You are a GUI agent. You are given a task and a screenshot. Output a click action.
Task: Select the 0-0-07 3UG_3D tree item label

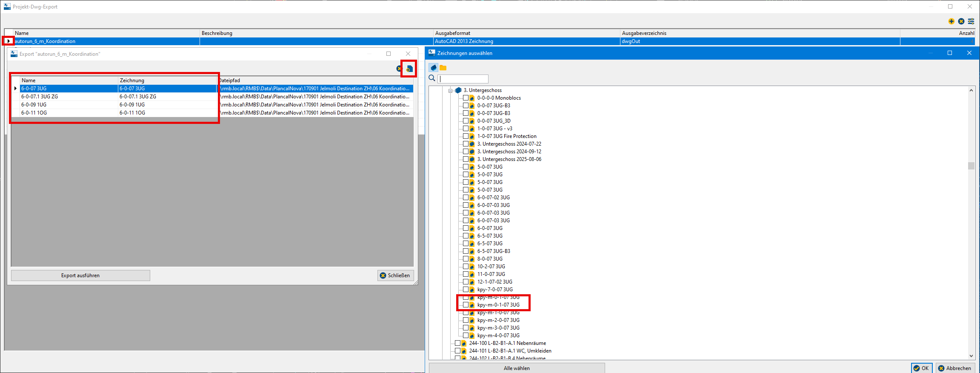494,121
